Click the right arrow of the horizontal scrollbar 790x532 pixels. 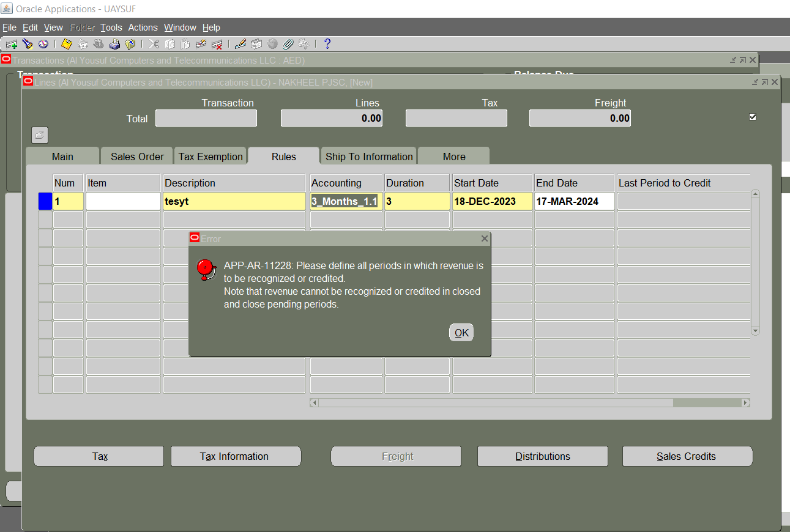coord(745,402)
